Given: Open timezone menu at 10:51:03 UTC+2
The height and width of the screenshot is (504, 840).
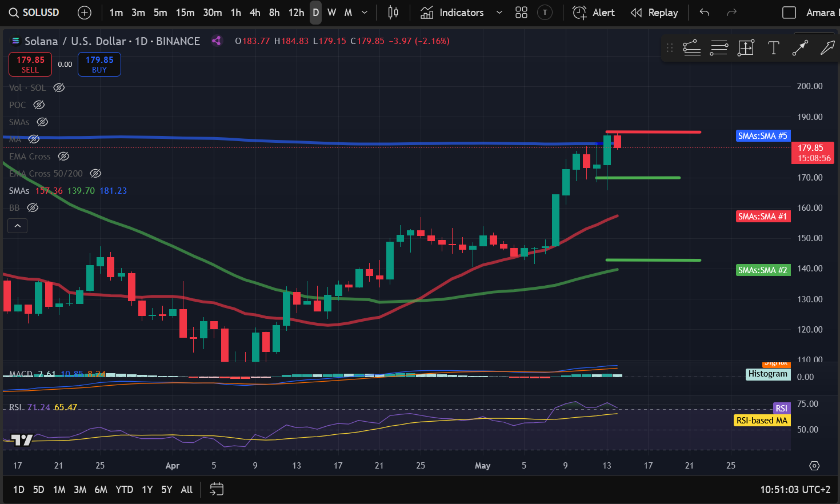Looking at the screenshot, I should coord(795,490).
